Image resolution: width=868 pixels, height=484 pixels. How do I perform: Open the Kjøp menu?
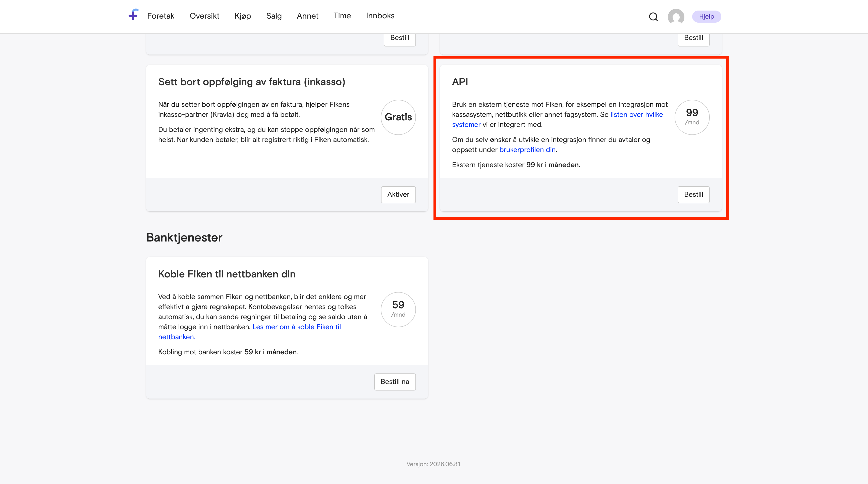(x=243, y=16)
